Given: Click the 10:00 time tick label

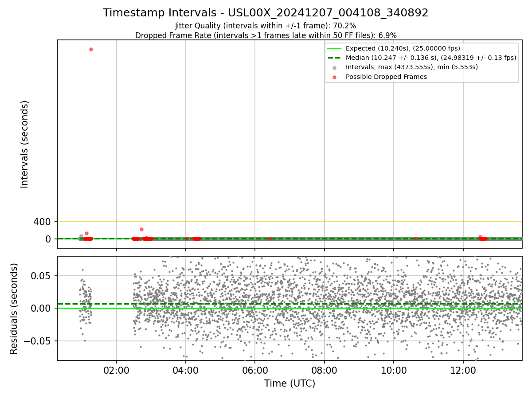Looking at the screenshot, I should point(394,370).
